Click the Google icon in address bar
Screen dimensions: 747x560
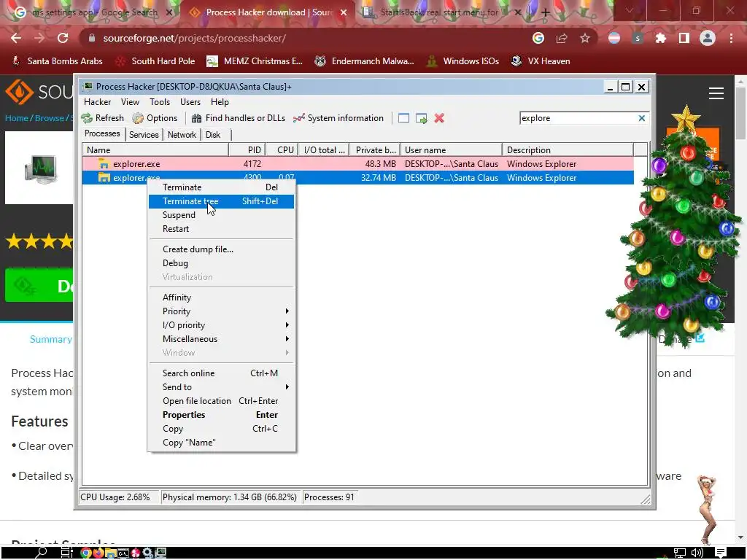(538, 38)
